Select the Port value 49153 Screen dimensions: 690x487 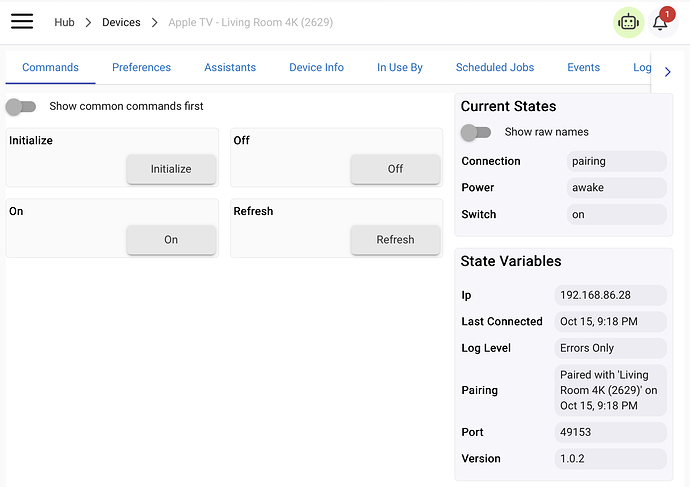610,432
